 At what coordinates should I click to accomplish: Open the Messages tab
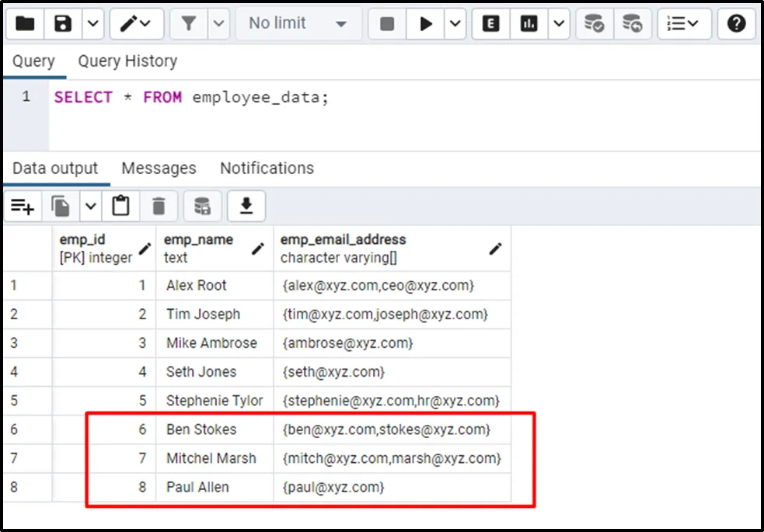159,169
